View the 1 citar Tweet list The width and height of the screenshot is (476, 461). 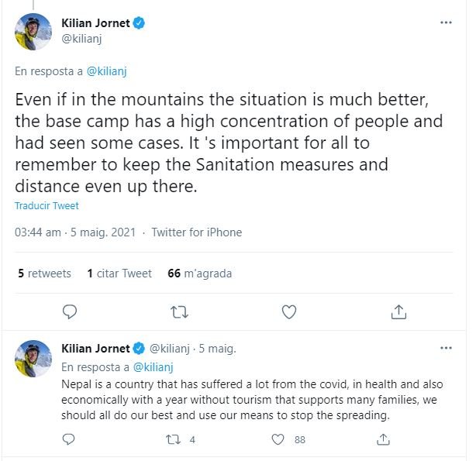[x=119, y=274]
